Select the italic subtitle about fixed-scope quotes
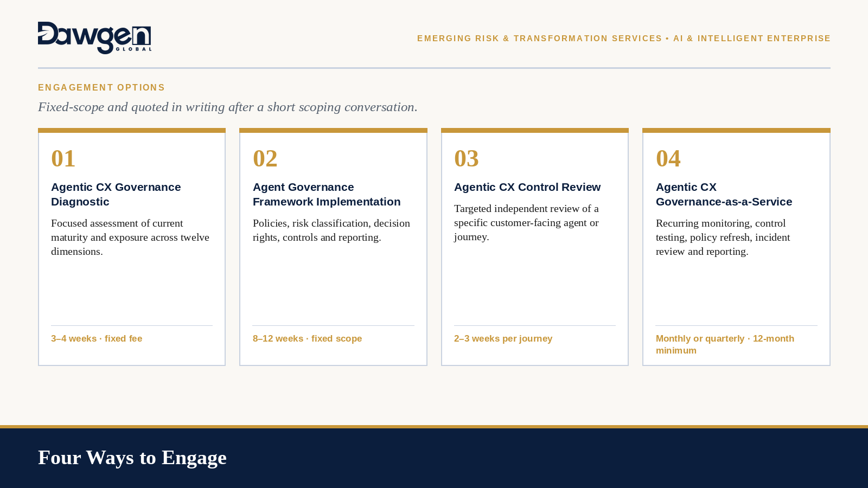The image size is (868, 488). [228, 107]
